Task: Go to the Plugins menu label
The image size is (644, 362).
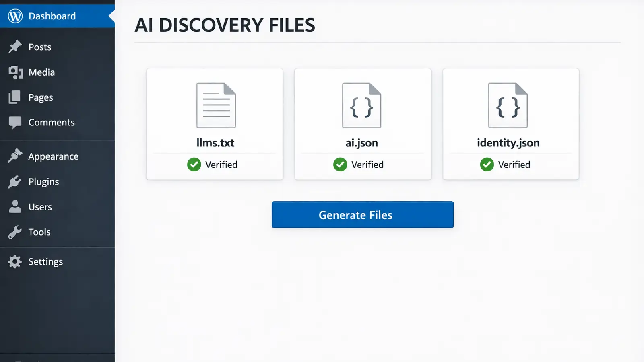Action: point(43,182)
